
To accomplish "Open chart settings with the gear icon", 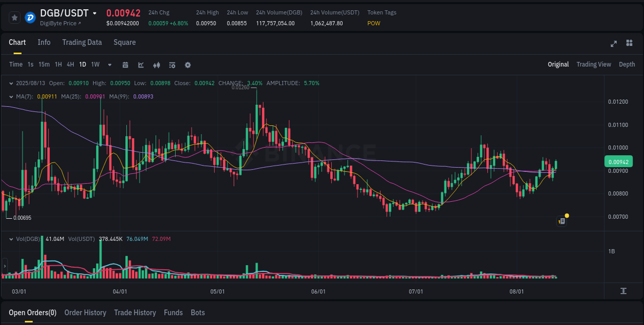I will [188, 65].
